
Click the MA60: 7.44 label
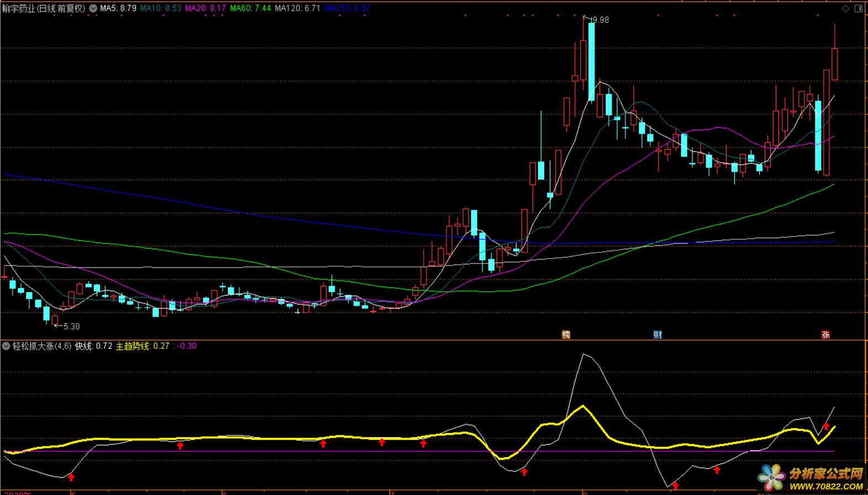click(x=250, y=8)
